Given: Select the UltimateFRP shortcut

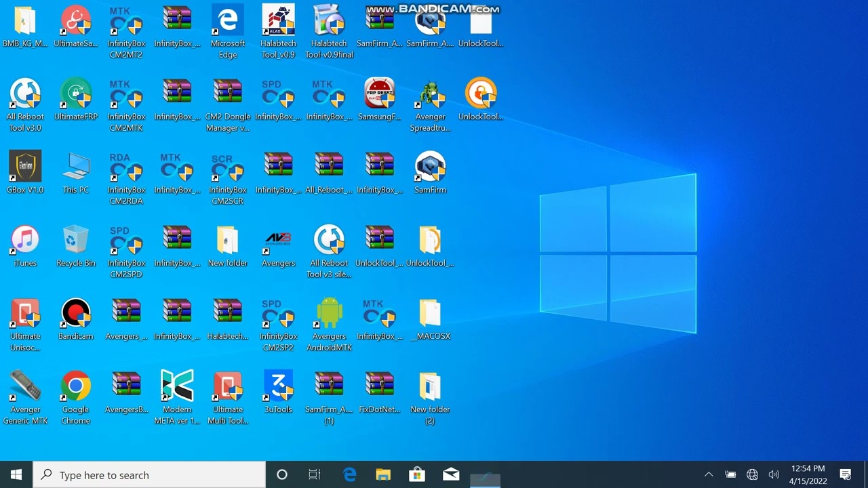Looking at the screenshot, I should [x=76, y=94].
